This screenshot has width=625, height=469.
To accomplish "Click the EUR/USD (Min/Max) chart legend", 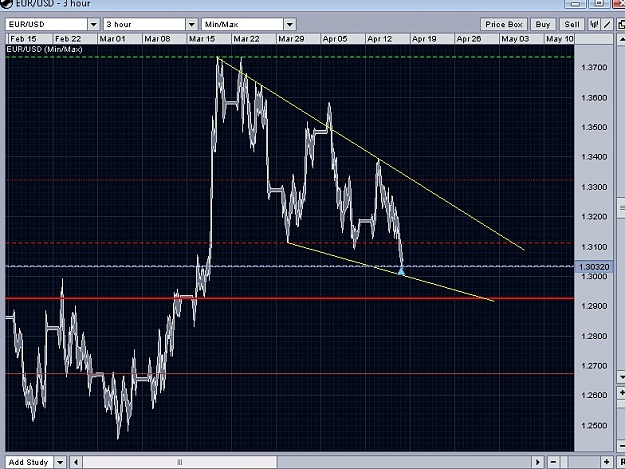I will click(x=44, y=49).
